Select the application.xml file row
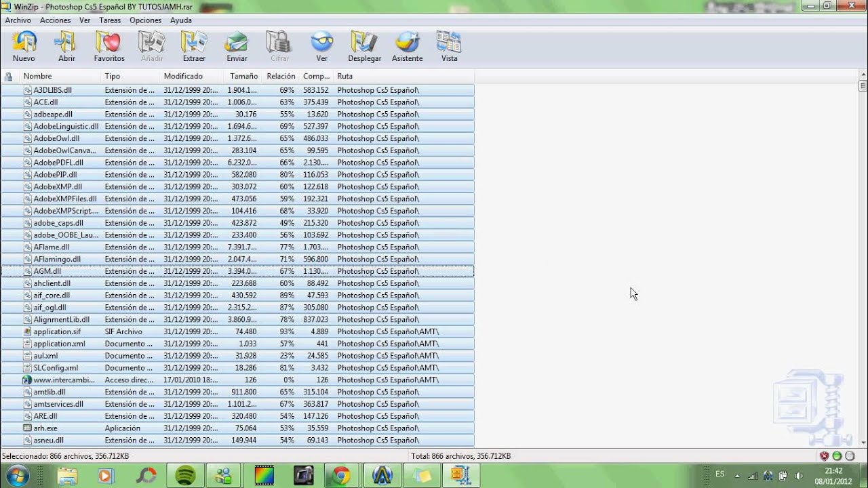This screenshot has height=488, width=868. click(x=237, y=344)
